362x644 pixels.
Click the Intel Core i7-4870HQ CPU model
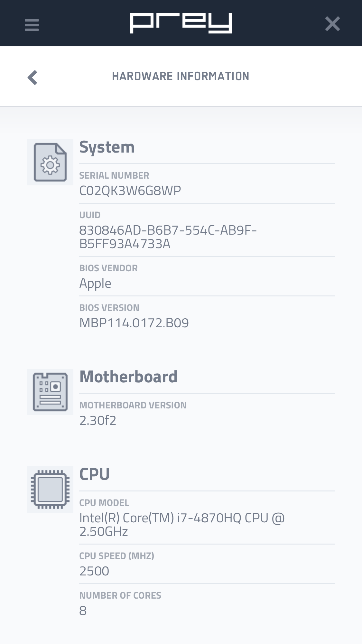click(182, 525)
